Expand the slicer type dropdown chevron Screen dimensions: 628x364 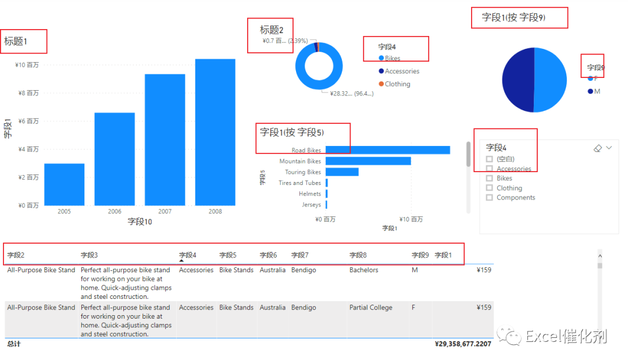tap(609, 148)
